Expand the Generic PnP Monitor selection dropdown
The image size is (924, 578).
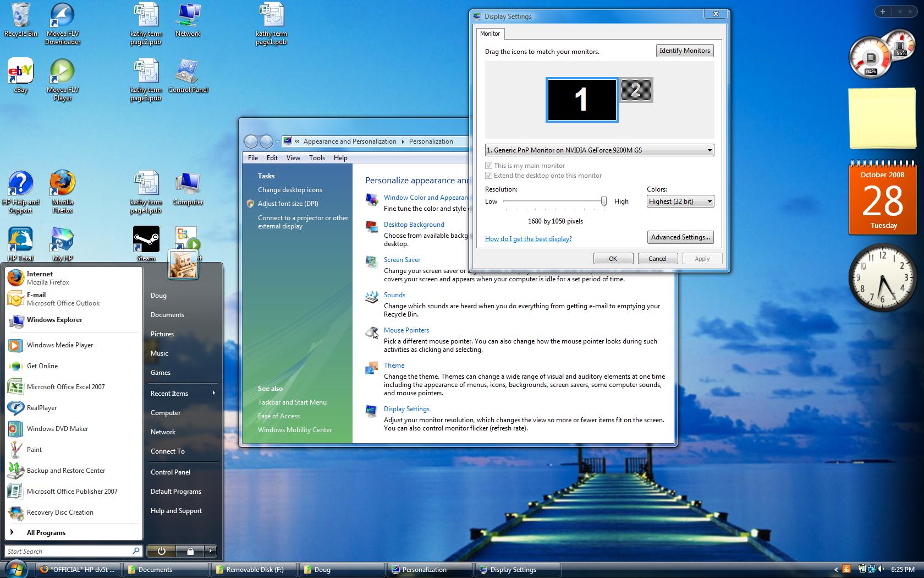pos(599,150)
